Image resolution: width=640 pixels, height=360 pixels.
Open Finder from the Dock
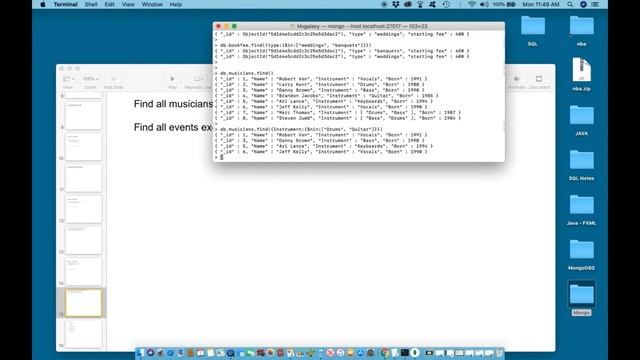point(140,353)
